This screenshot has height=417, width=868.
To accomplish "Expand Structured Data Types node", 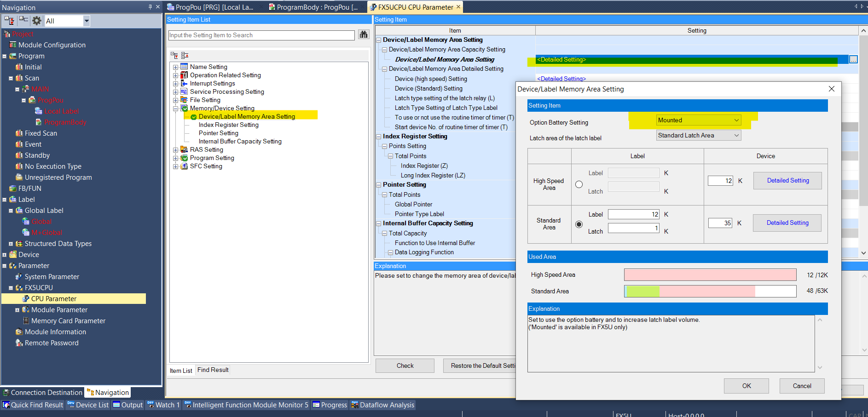I will pos(11,244).
